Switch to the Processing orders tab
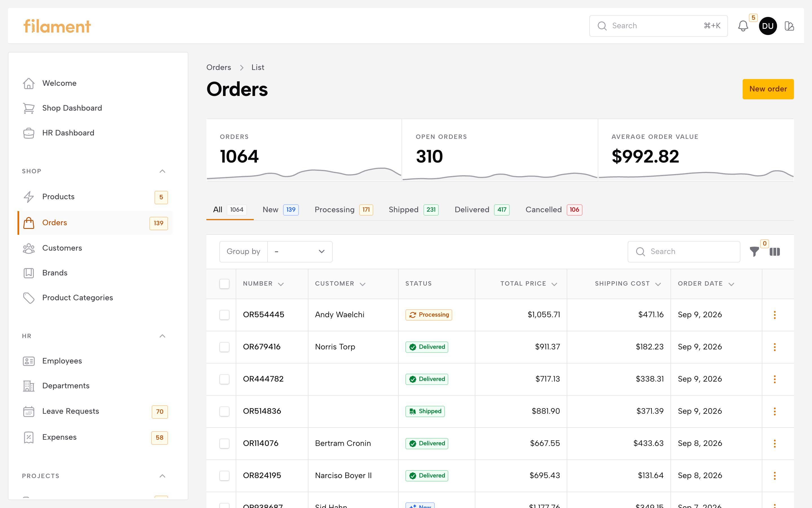Viewport: 812px width, 508px height. (x=344, y=210)
